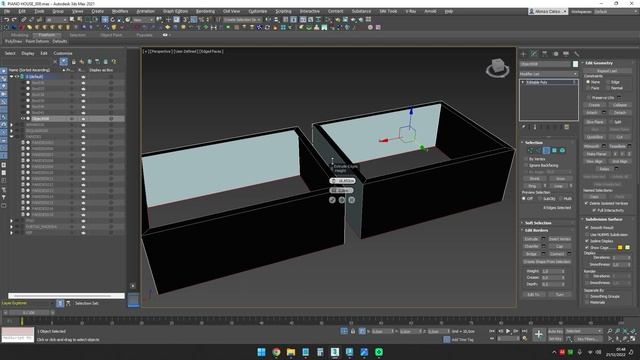Click the Redo arrow icon
The width and height of the screenshot is (640, 360).
pyautogui.click(x=14, y=20)
